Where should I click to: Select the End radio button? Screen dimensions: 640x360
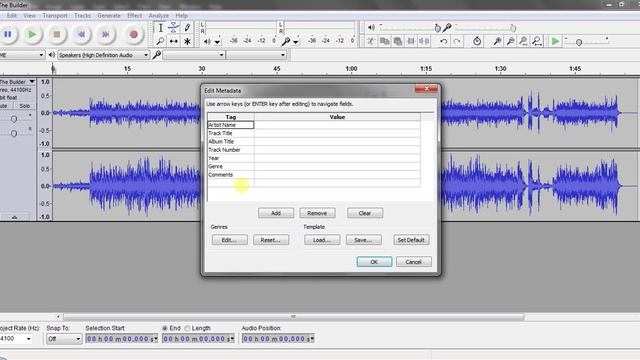[165, 328]
